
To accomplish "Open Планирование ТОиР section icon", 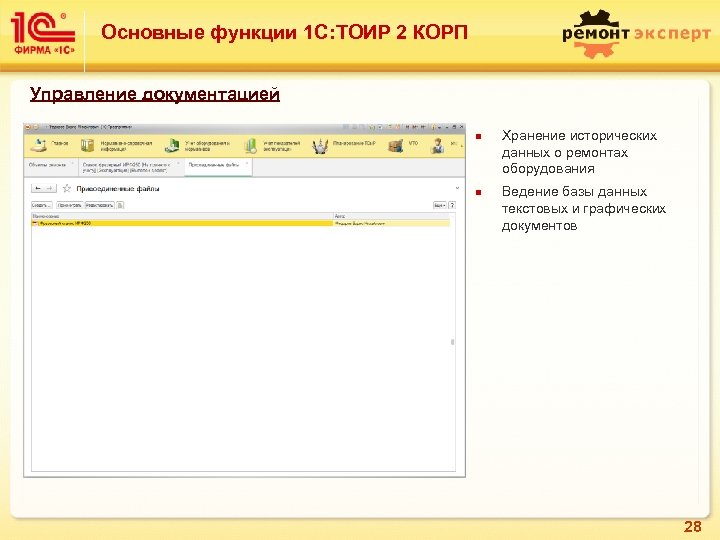I will click(320, 146).
